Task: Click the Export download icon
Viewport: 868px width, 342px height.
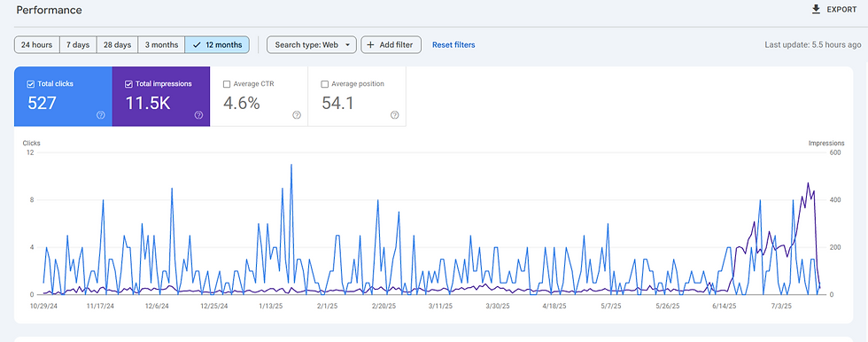Action: click(x=816, y=10)
